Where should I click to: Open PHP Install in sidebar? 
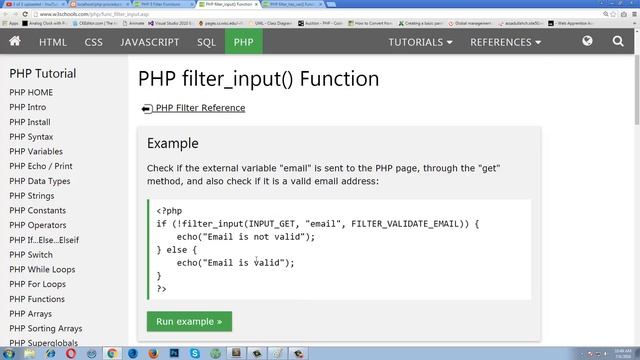pyautogui.click(x=30, y=122)
